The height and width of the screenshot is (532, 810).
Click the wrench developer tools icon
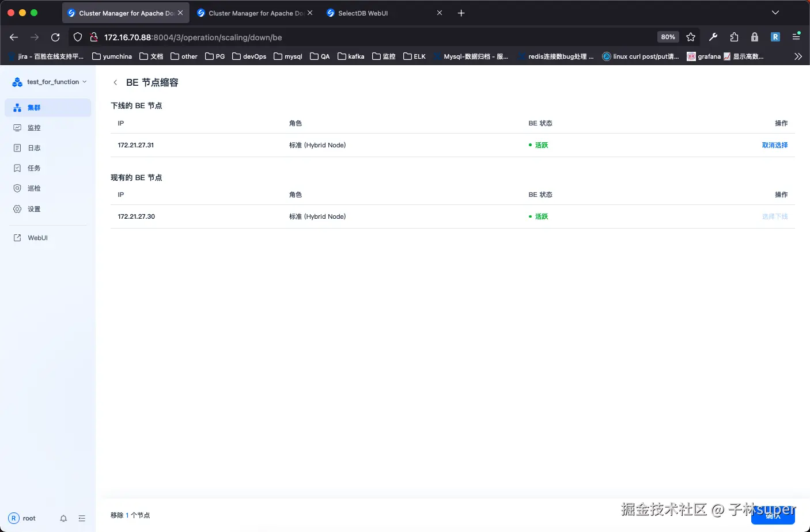pyautogui.click(x=713, y=37)
